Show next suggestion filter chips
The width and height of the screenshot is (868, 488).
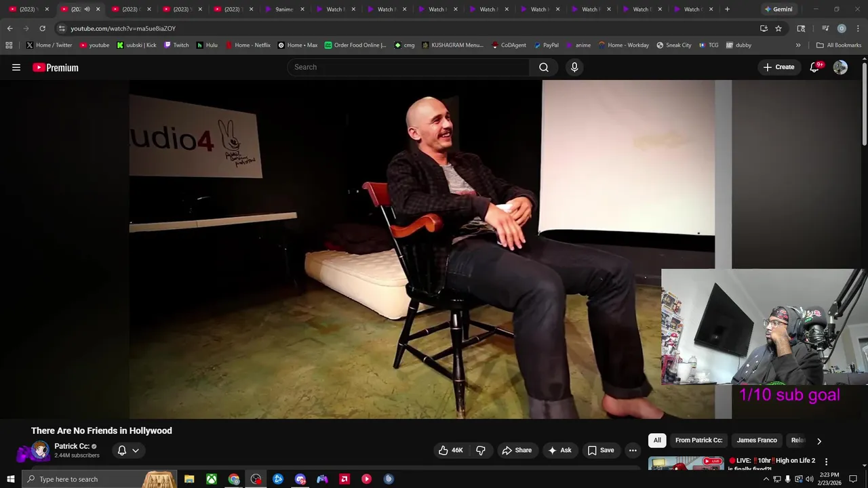point(819,441)
